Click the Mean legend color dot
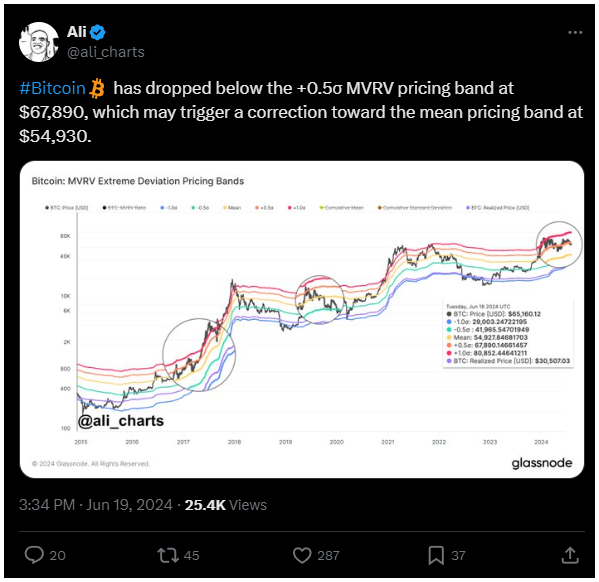 coord(225,208)
